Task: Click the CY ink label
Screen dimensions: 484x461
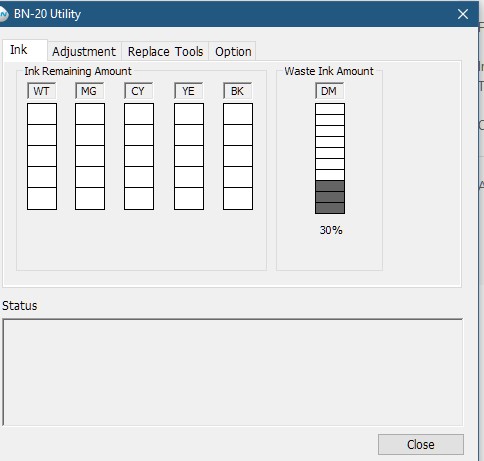Action: coord(138,91)
